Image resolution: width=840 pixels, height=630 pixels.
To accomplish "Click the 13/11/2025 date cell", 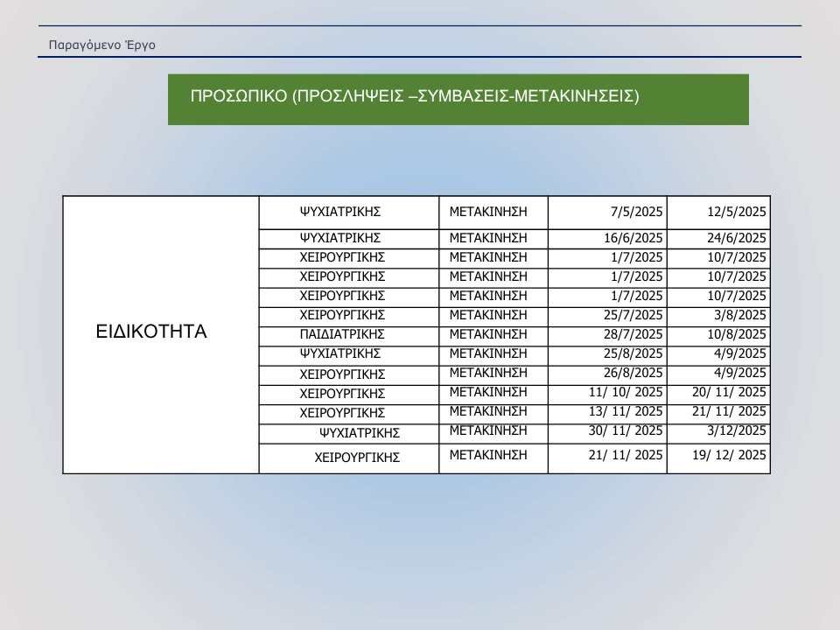I will point(607,411).
